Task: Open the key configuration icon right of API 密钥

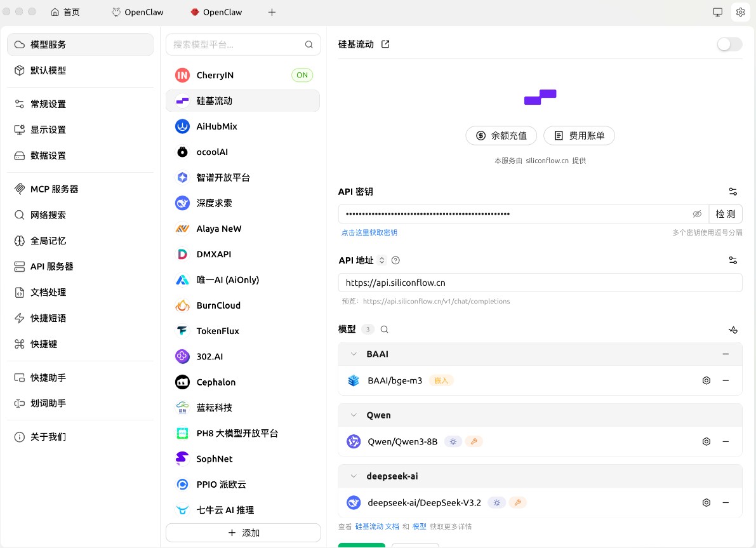Action: 733,191
